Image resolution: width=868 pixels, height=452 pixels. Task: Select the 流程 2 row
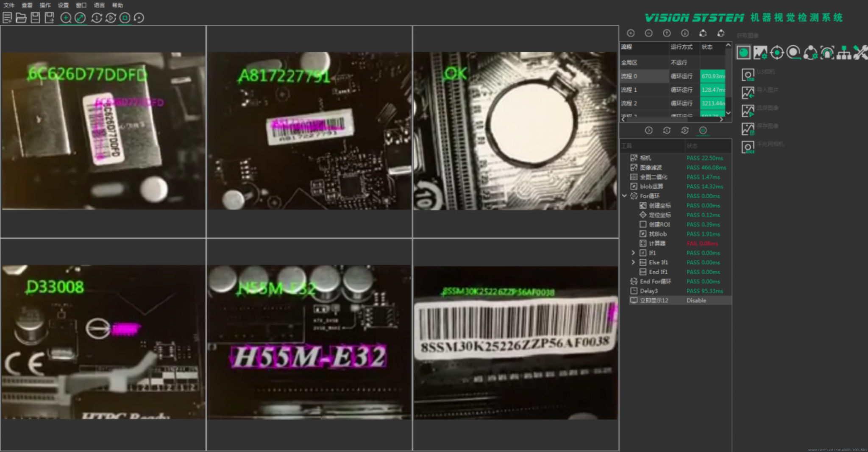[x=673, y=103]
